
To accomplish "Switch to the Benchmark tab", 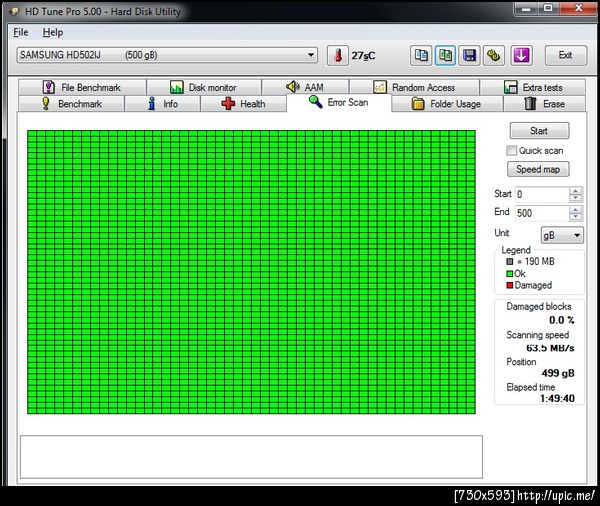I will [x=71, y=104].
